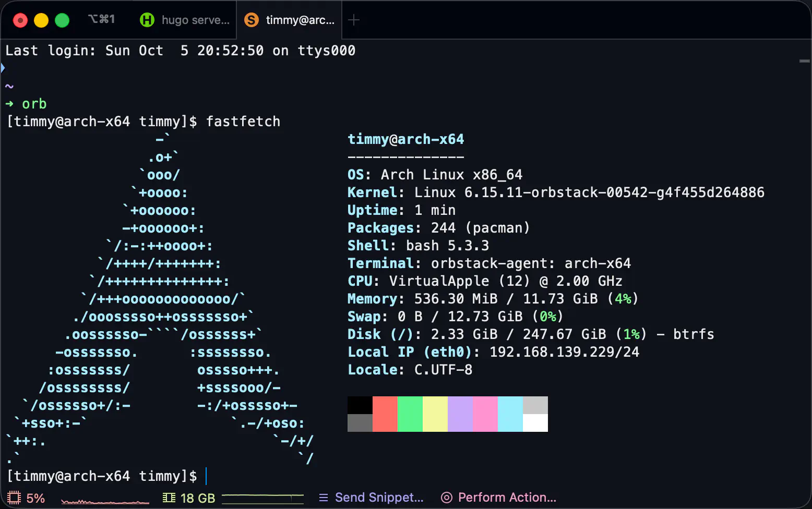Open the Send Snippet... menu

[379, 498]
